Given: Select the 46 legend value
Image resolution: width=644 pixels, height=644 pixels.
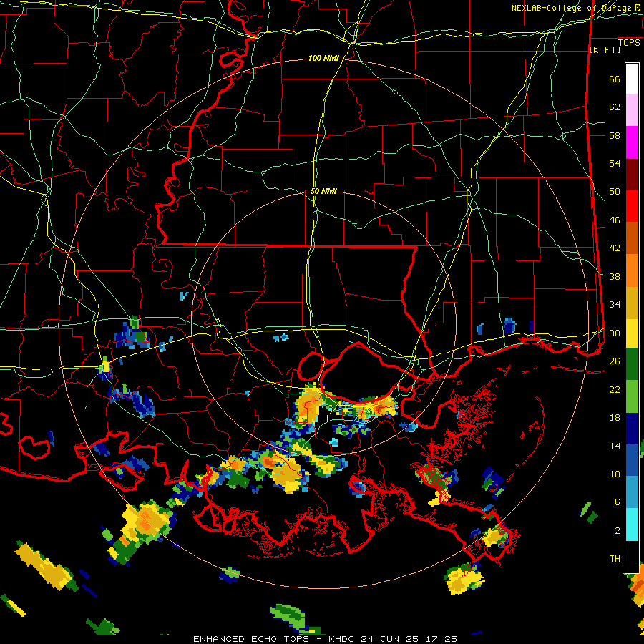Looking at the screenshot, I should pos(615,220).
